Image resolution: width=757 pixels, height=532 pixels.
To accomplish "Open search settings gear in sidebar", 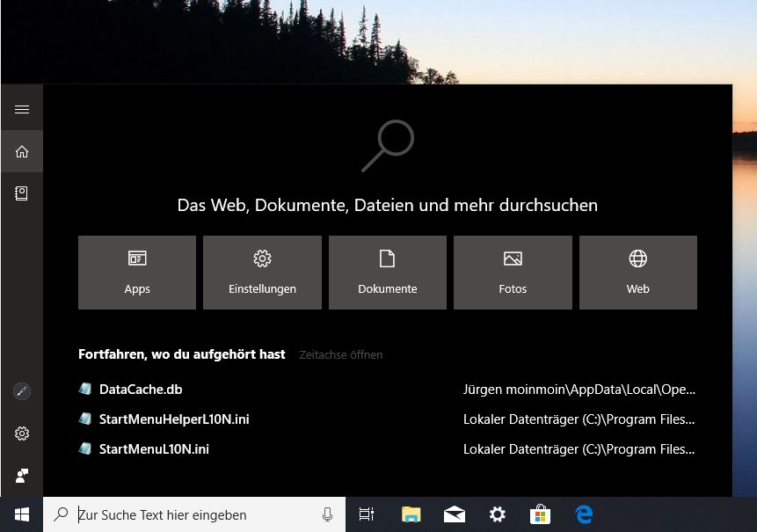I will click(x=22, y=434).
